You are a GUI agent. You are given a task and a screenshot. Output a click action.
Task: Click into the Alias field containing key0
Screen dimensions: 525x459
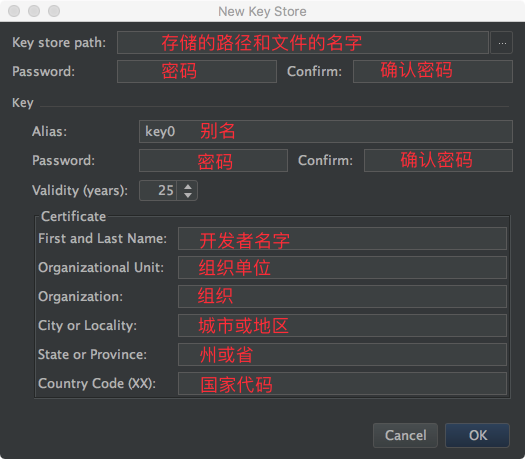click(326, 132)
